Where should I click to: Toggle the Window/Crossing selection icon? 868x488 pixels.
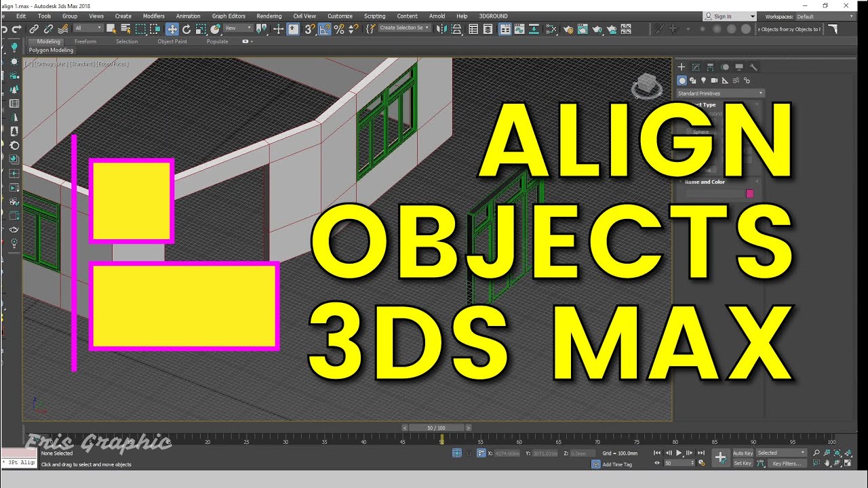[155, 29]
